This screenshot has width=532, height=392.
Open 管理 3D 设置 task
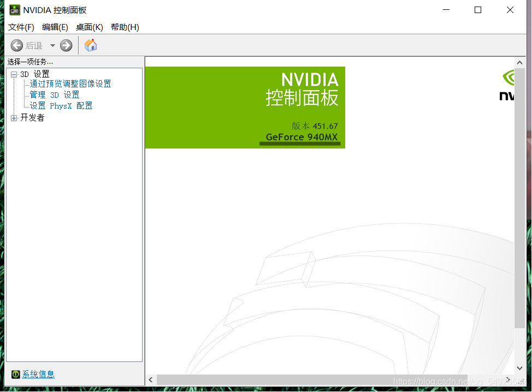point(54,95)
